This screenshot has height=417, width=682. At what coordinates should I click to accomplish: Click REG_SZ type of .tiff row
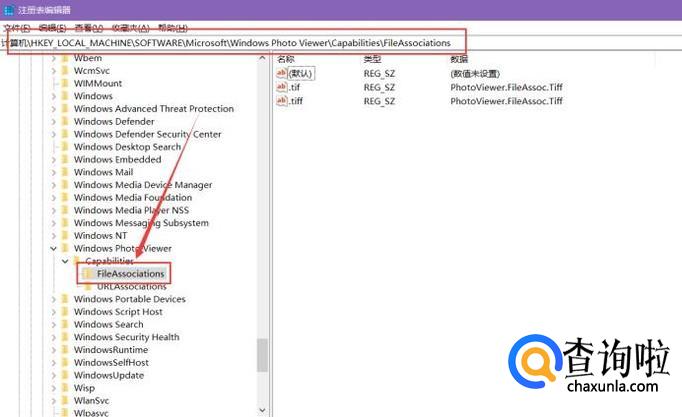pyautogui.click(x=379, y=101)
